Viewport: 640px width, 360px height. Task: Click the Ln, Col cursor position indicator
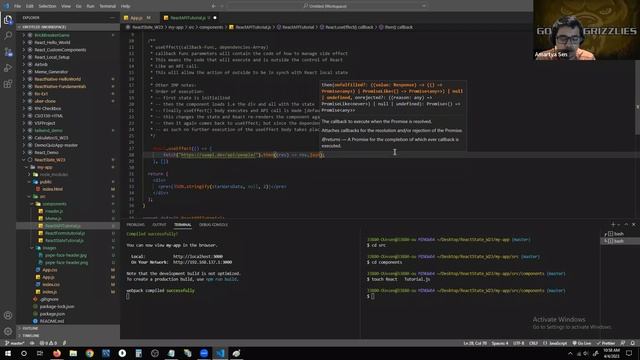475,343
